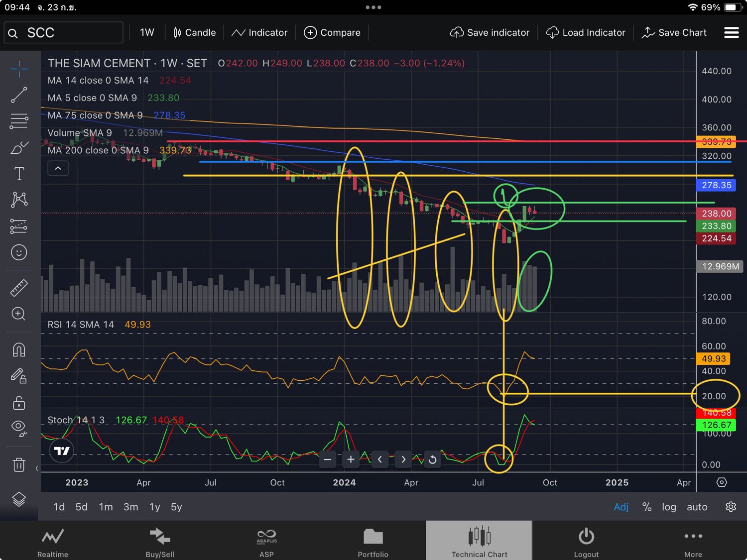Screen dimensions: 747x560
Task: Open the emoji icons tool
Action: point(19,252)
